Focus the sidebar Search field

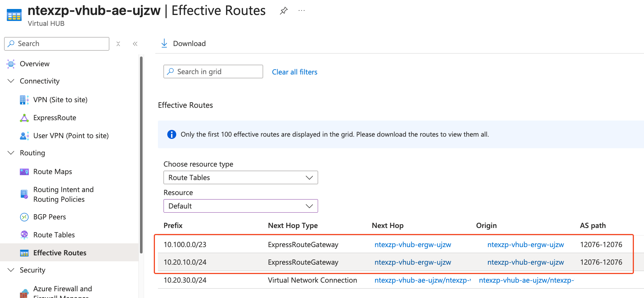click(57, 44)
